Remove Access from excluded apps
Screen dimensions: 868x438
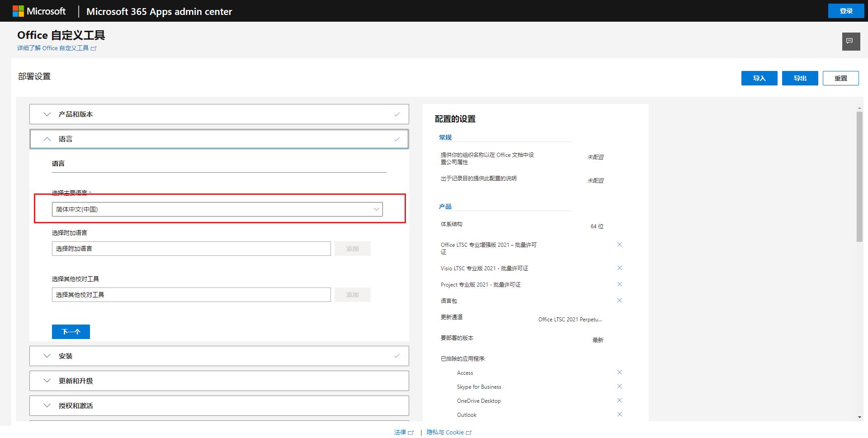tap(619, 372)
